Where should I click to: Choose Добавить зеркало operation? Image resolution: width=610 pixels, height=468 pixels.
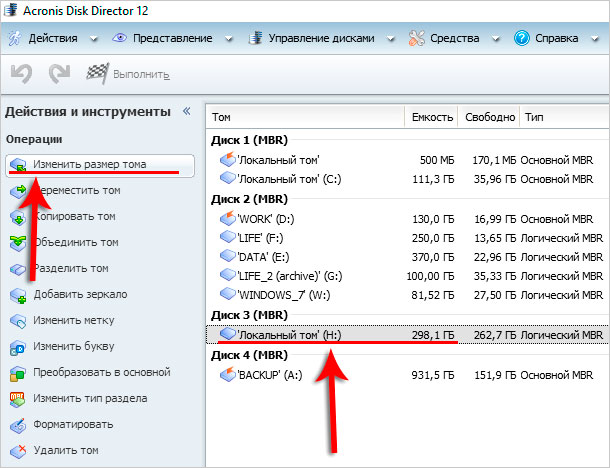point(80,295)
